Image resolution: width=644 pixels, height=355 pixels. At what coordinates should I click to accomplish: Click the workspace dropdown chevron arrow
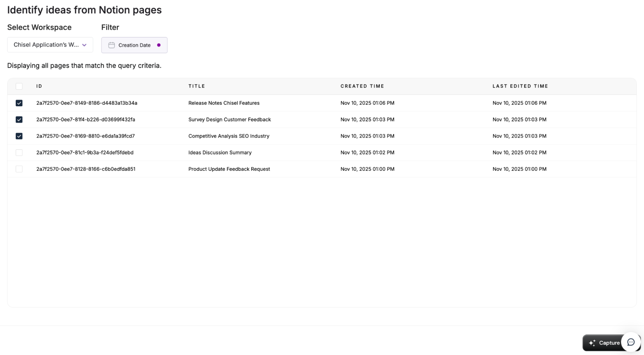84,45
